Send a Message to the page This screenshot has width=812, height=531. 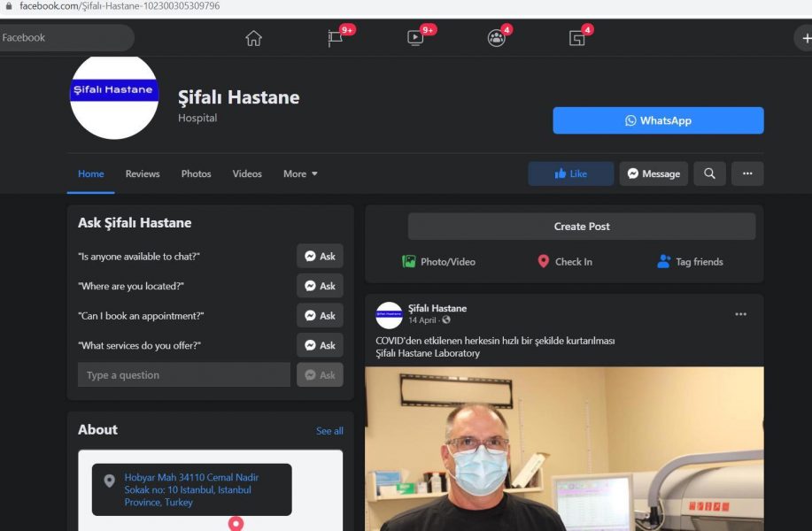point(653,173)
